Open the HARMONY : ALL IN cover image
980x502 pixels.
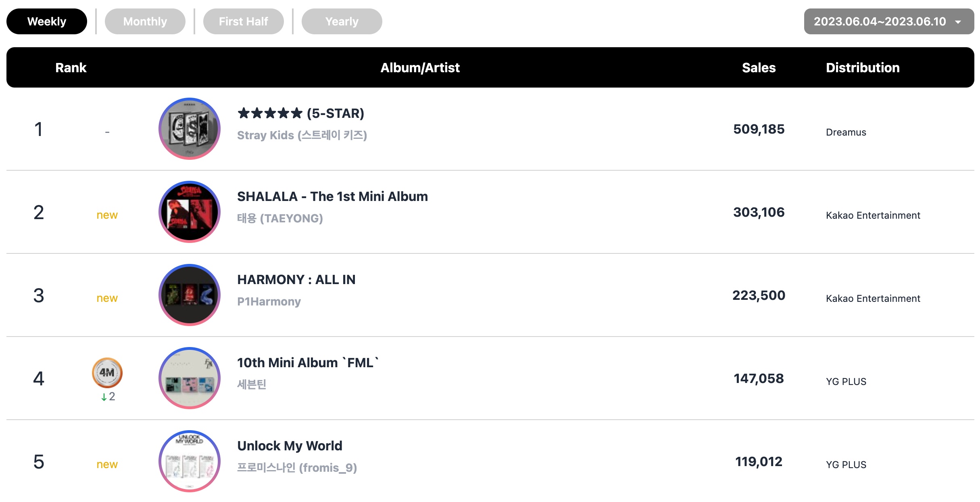(x=189, y=295)
